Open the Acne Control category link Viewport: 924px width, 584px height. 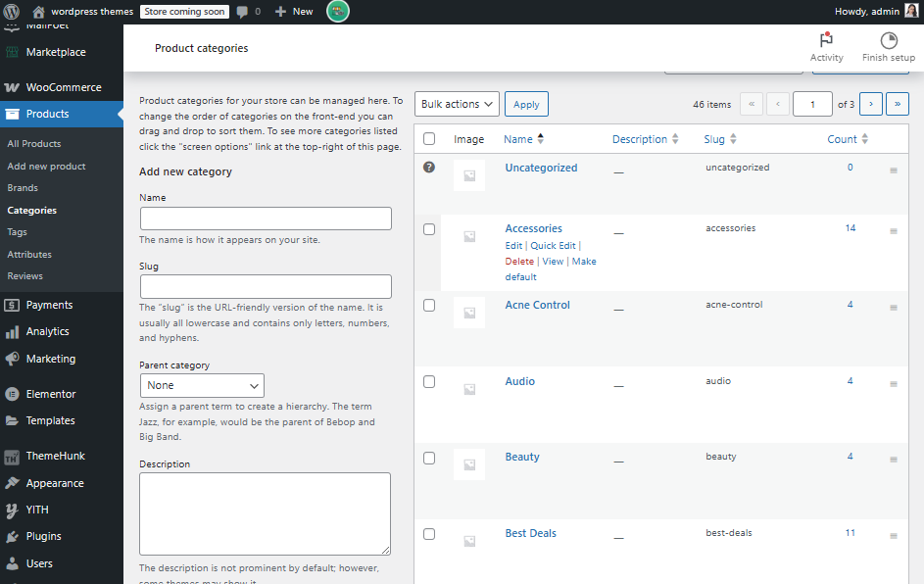point(537,305)
